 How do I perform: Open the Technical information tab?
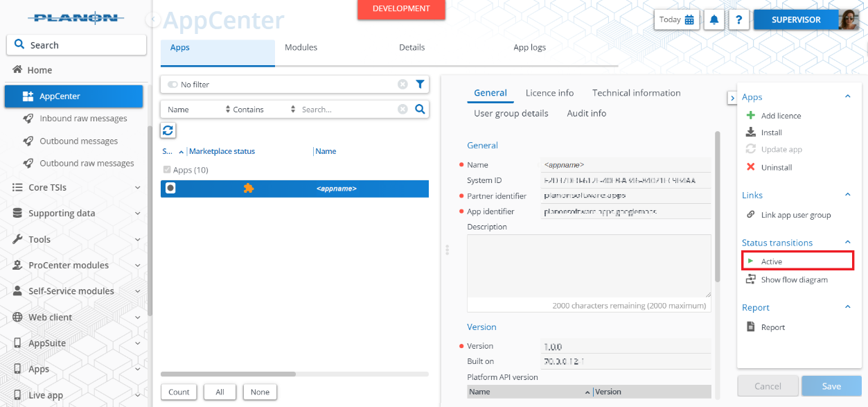click(636, 93)
